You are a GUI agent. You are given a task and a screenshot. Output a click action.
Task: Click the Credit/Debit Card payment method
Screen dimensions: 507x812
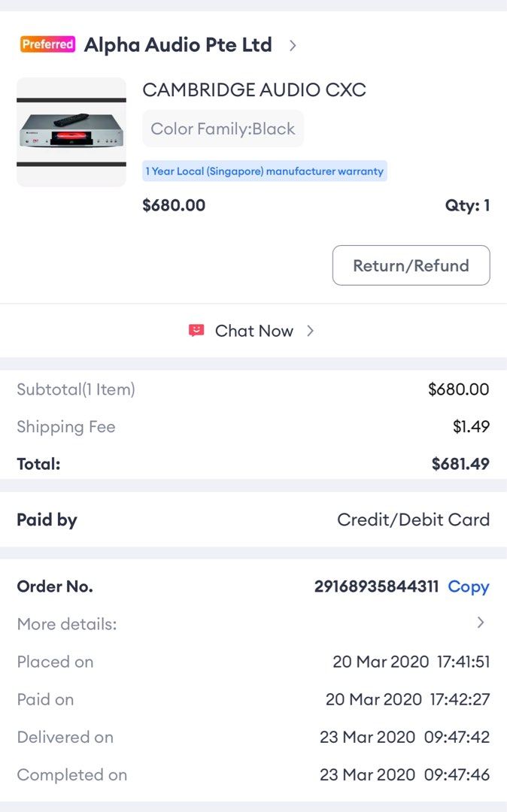coord(413,520)
